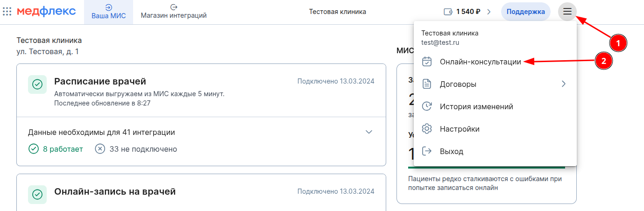
Task: Click the 33 не подключено status
Action: point(136,149)
